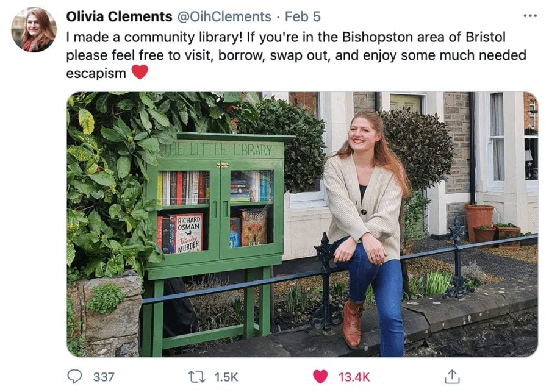Image resolution: width=549 pixels, height=392 pixels.
Task: Click the 337 replies count
Action: click(x=104, y=377)
